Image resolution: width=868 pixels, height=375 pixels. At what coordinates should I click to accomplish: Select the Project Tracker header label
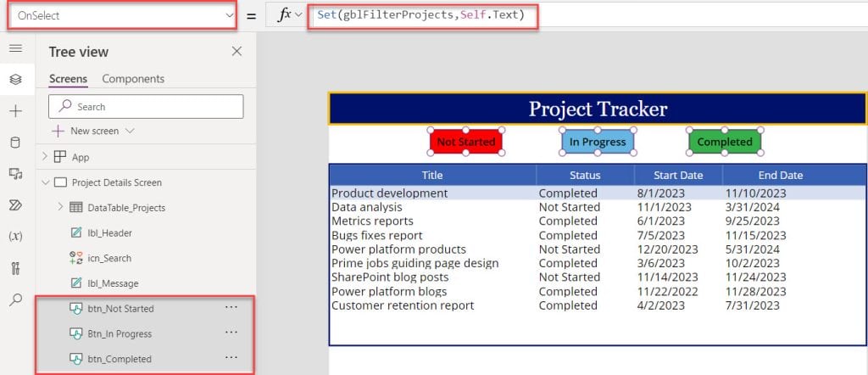tap(598, 109)
